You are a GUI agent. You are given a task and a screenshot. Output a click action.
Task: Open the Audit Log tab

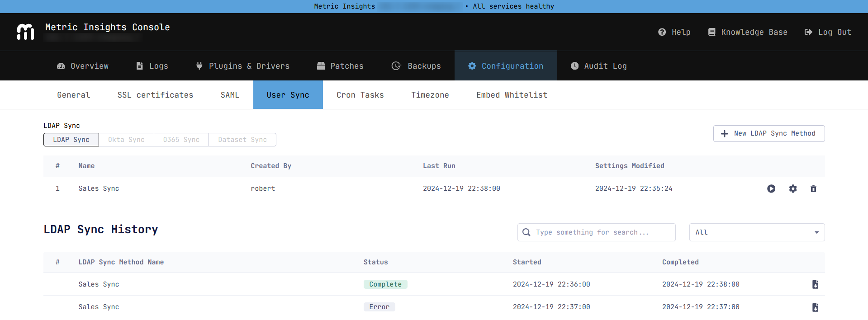tap(599, 66)
